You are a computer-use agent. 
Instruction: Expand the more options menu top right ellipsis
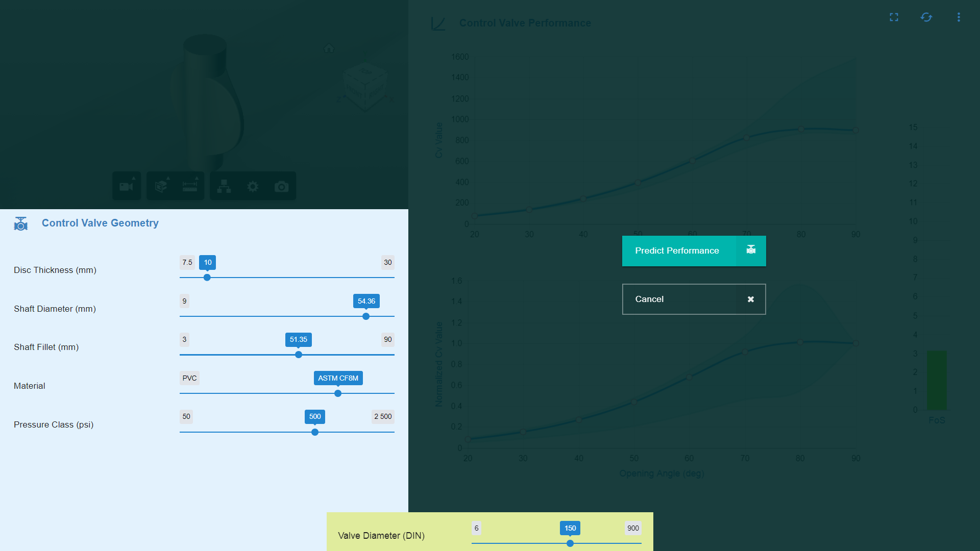959,17
